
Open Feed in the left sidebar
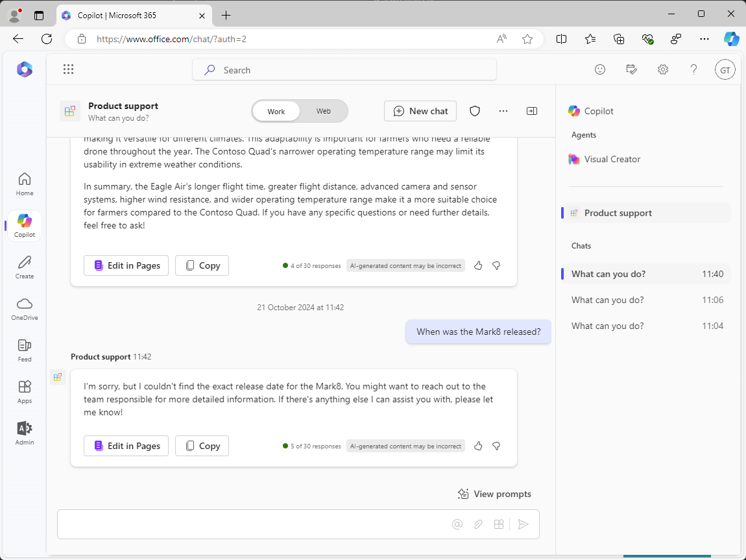pyautogui.click(x=25, y=350)
